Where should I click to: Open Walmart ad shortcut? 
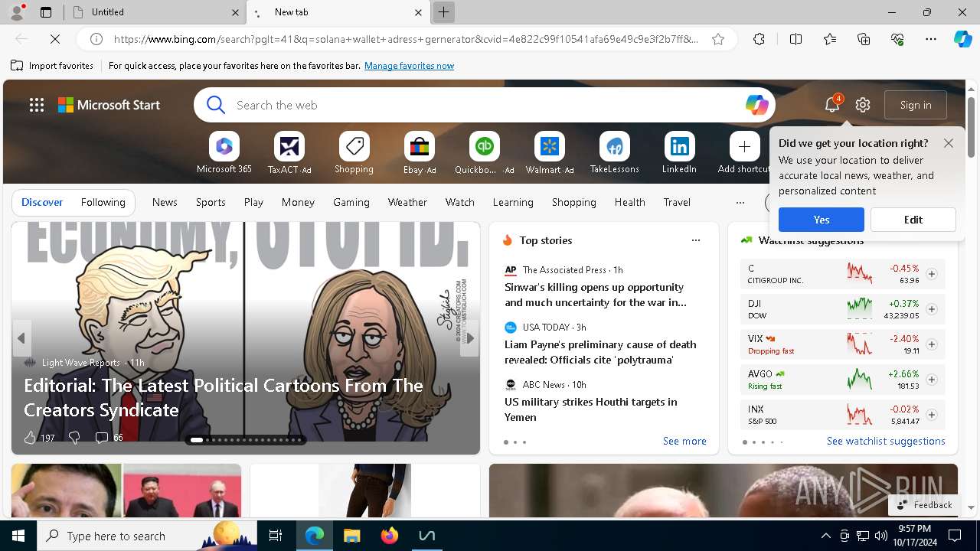[x=549, y=154]
